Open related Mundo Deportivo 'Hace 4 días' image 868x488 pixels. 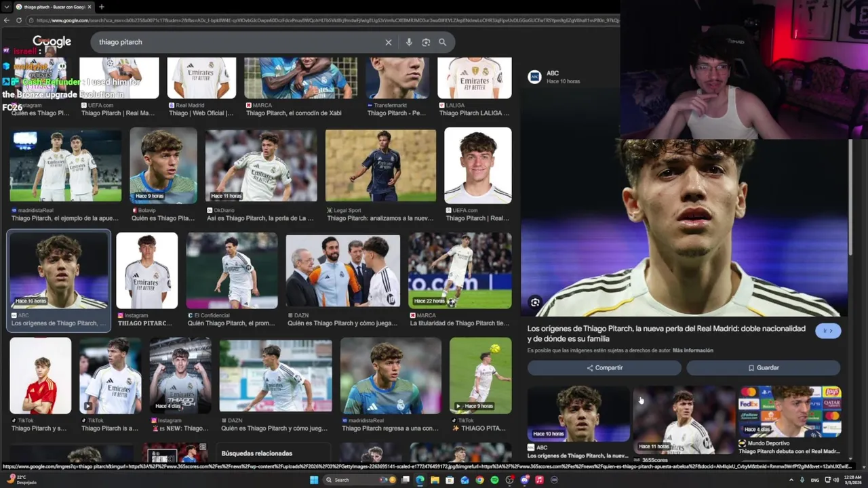(x=791, y=412)
